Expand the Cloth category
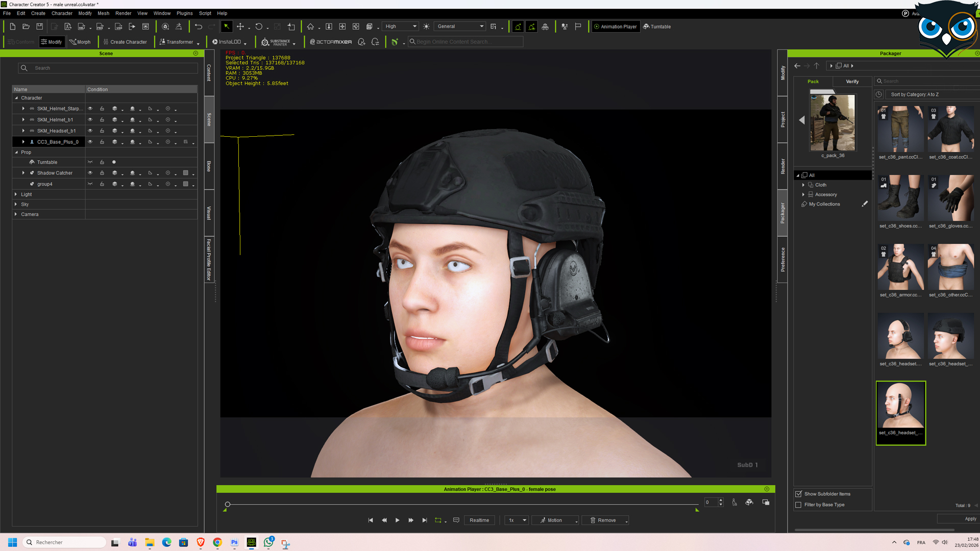The width and height of the screenshot is (980, 551). click(x=803, y=185)
